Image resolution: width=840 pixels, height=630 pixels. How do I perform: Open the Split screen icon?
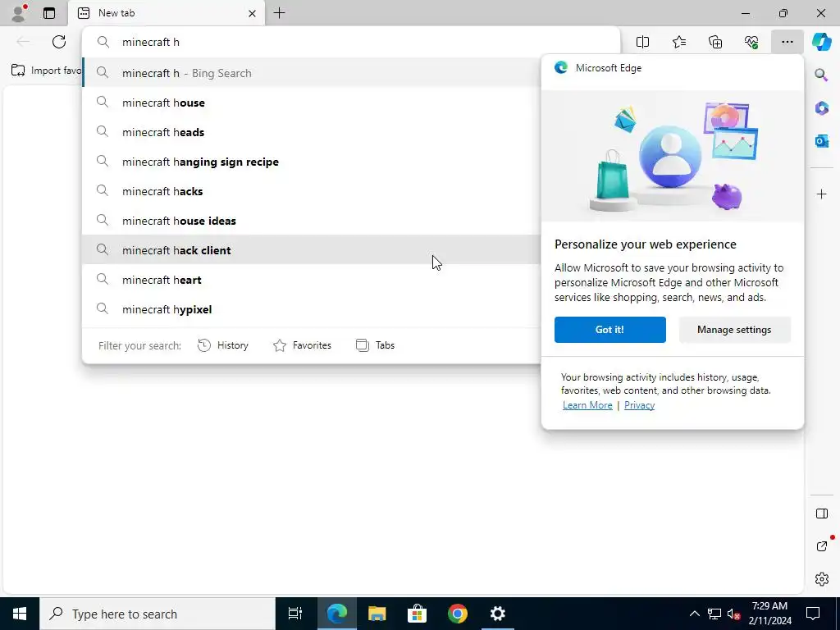point(642,42)
